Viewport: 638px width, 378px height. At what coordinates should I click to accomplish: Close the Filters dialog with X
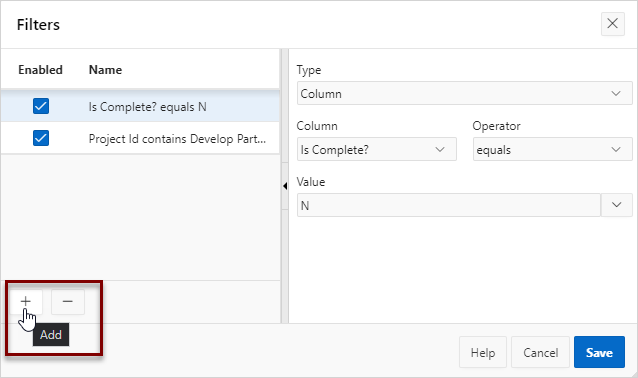[x=612, y=24]
